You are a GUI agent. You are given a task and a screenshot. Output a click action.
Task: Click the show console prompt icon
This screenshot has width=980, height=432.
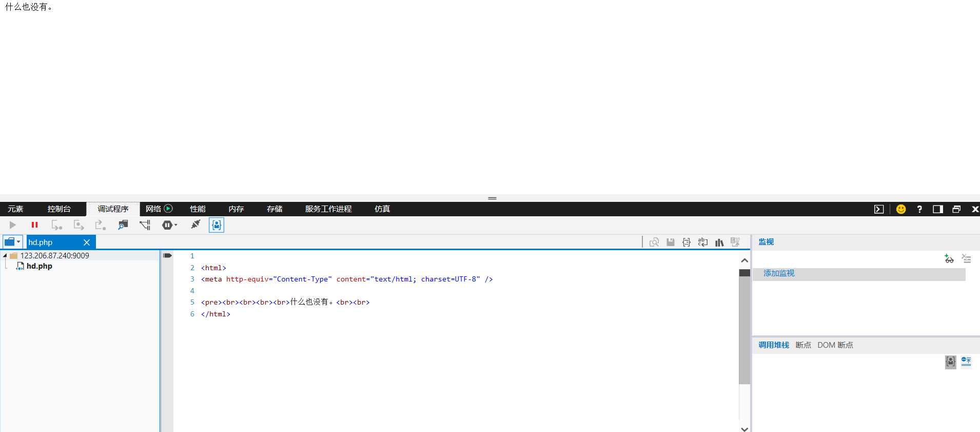(x=879, y=209)
